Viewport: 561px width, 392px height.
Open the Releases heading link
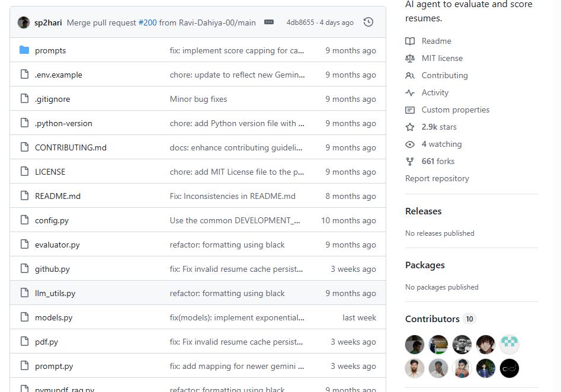[423, 211]
